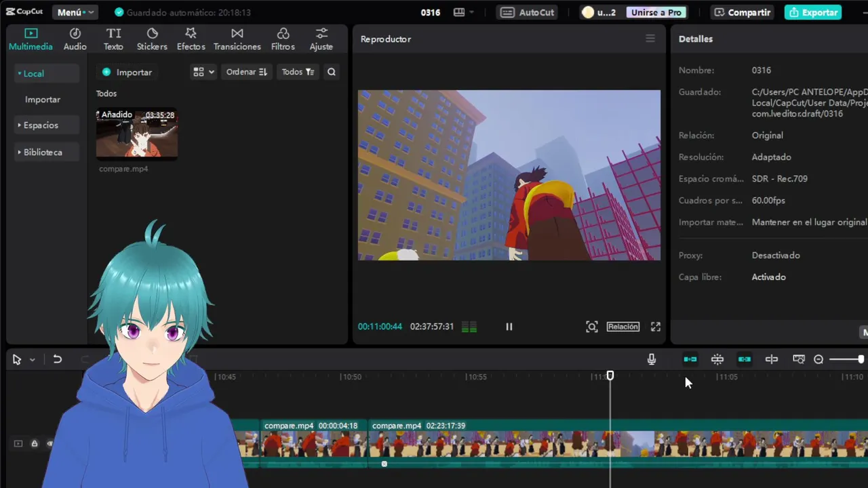Open the Filtros tab
Viewport: 868px width, 488px height.
pos(283,39)
